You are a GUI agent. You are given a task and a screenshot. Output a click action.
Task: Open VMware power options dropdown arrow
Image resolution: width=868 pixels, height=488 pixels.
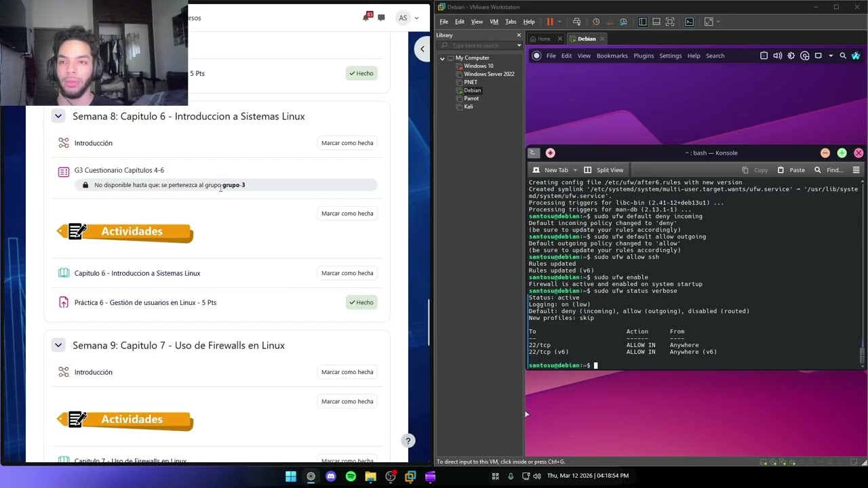tap(559, 22)
